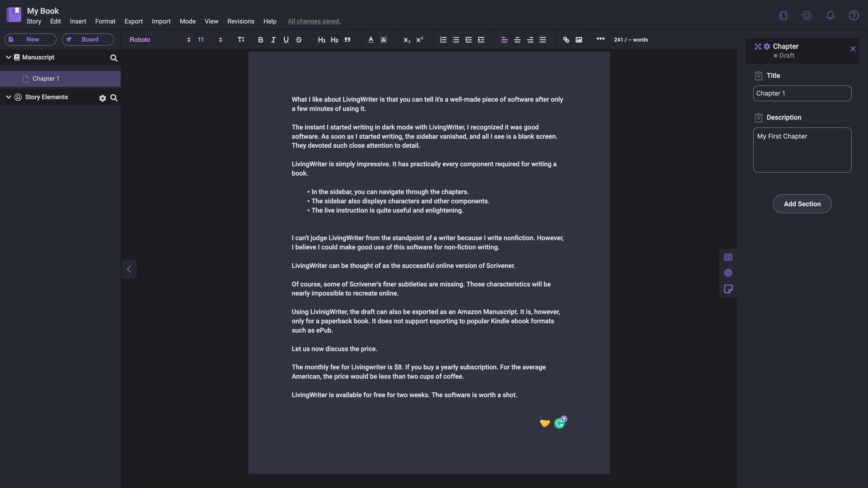Toggle strikethrough formatting
868x488 pixels.
pos(299,40)
